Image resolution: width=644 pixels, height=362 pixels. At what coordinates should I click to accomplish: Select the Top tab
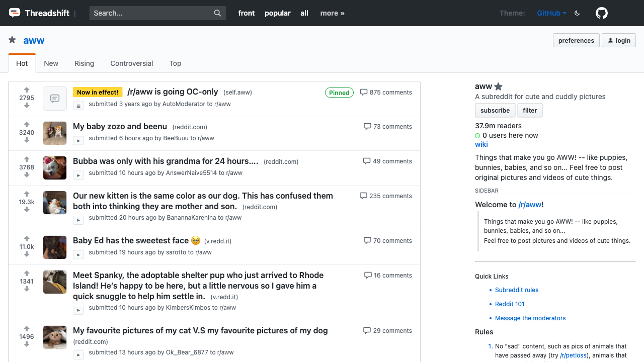[175, 63]
